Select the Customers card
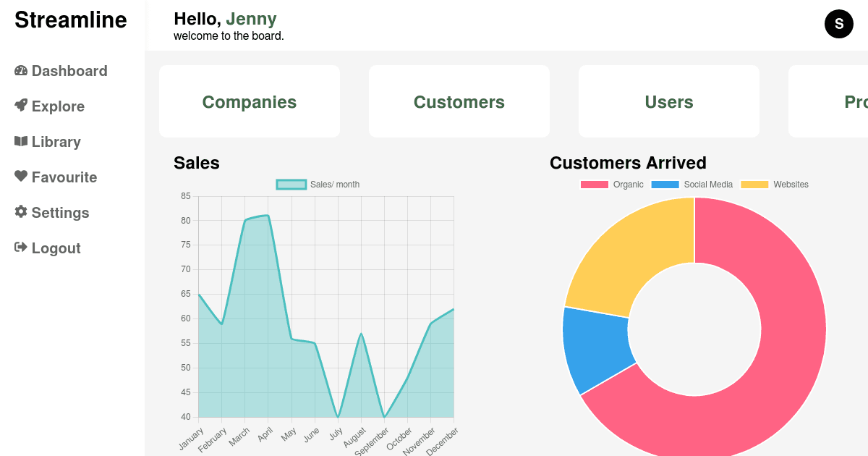 pyautogui.click(x=459, y=101)
